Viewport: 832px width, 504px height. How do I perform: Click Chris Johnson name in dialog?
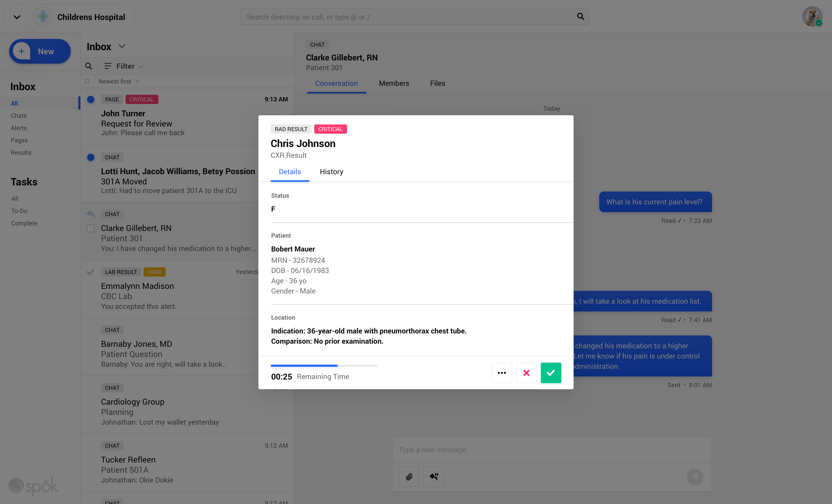303,143
